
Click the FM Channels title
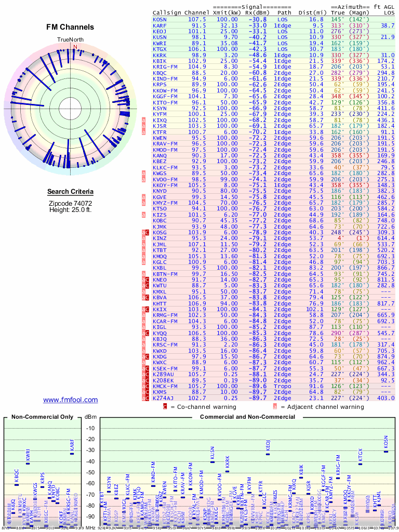click(70, 27)
